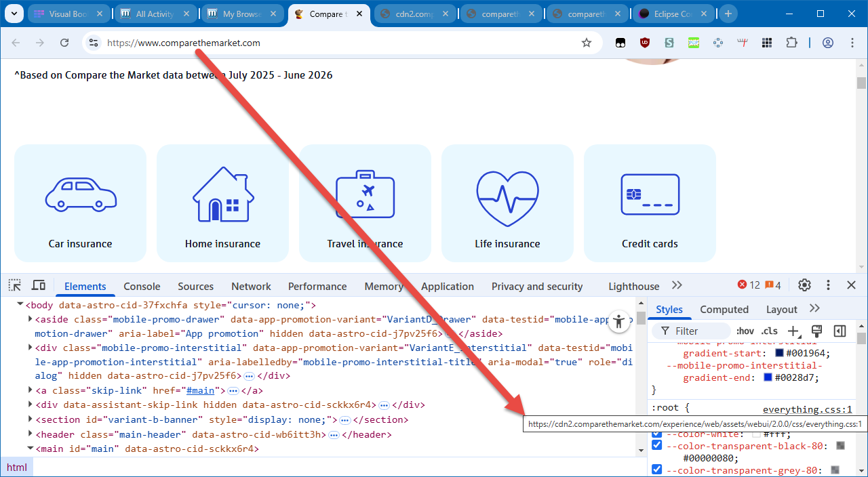Open the gradient-end #0028d7 color swatch
The width and height of the screenshot is (868, 477).
768,377
